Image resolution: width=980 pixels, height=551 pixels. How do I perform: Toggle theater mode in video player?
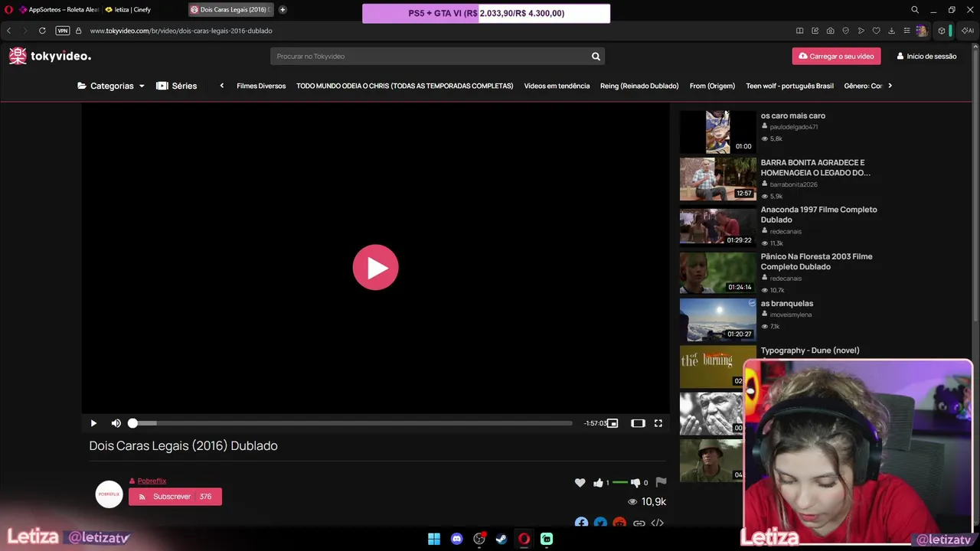tap(638, 423)
